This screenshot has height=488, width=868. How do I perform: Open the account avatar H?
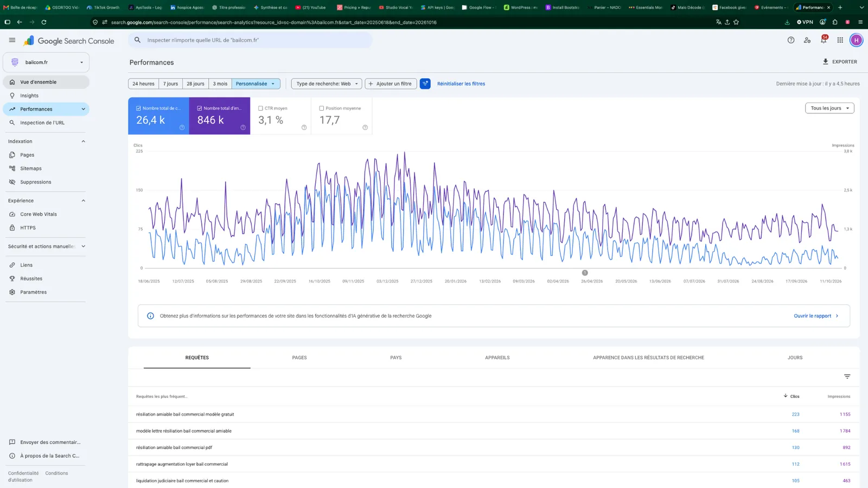click(x=856, y=40)
